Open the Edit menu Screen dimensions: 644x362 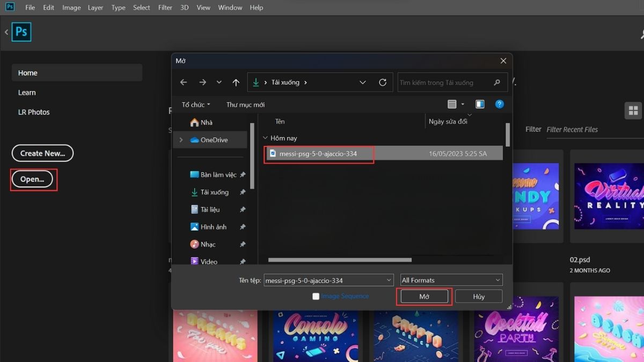pyautogui.click(x=49, y=8)
